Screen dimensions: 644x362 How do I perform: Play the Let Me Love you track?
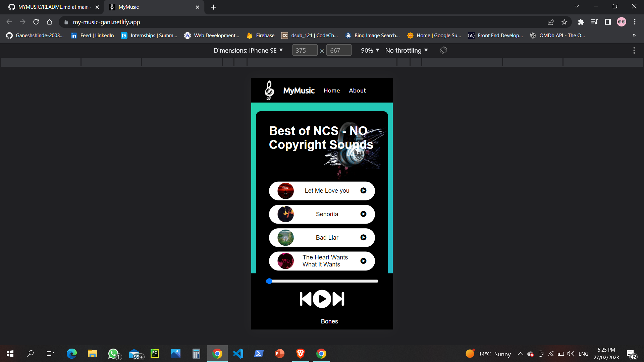pyautogui.click(x=363, y=191)
